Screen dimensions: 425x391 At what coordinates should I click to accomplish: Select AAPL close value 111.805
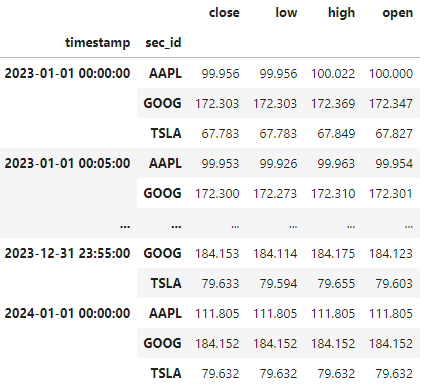(x=217, y=314)
